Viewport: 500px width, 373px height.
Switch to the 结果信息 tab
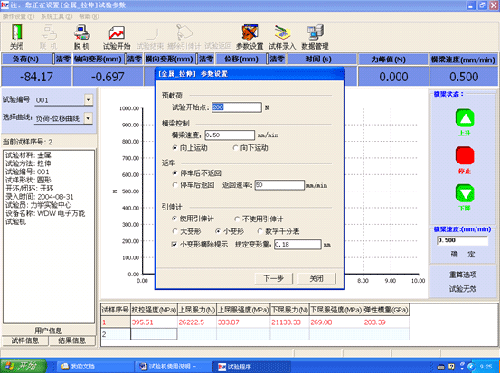[x=72, y=341]
